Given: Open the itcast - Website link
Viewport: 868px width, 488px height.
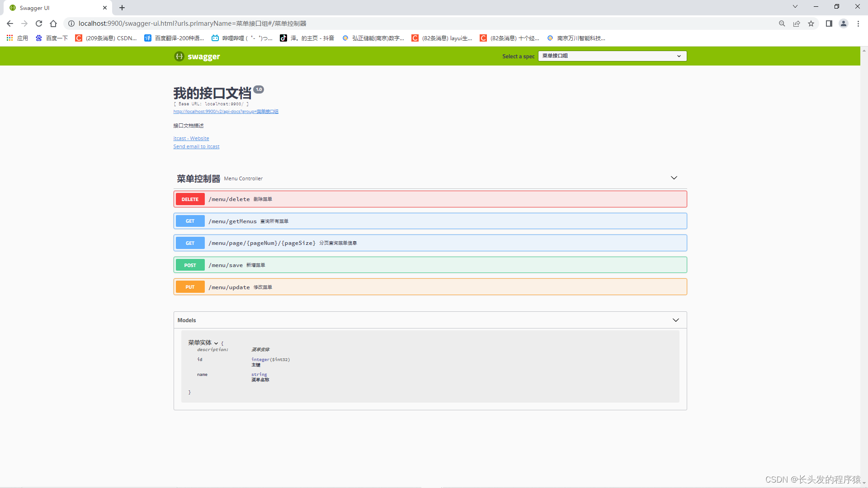Looking at the screenshot, I should point(191,138).
